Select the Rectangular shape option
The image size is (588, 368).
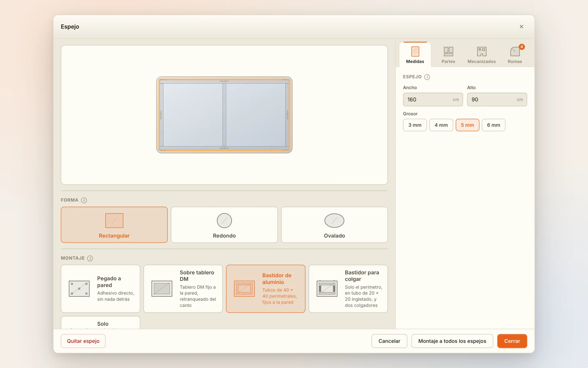pyautogui.click(x=114, y=225)
